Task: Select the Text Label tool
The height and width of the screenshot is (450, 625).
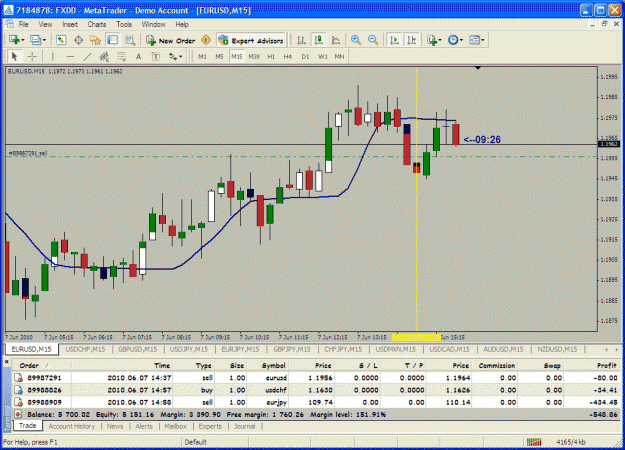Action: click(156, 57)
